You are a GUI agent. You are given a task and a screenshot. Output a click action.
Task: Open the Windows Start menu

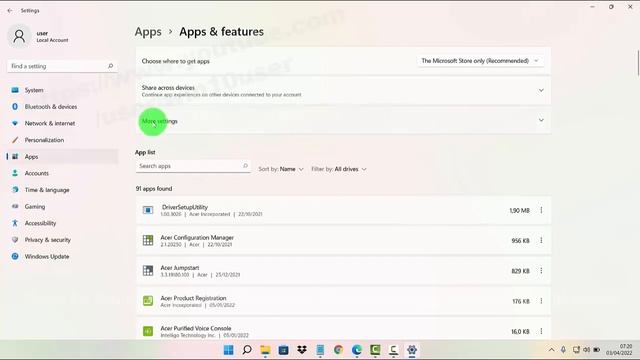tap(229, 350)
